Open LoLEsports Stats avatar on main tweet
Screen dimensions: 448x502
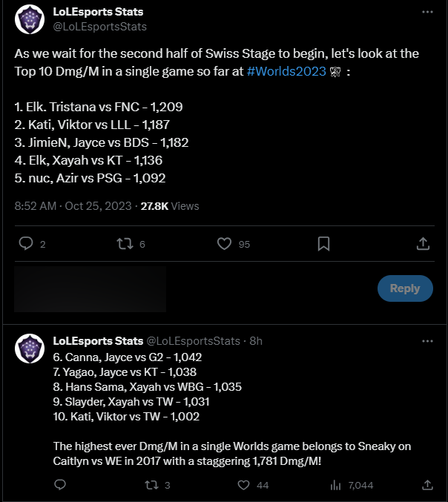(x=30, y=20)
